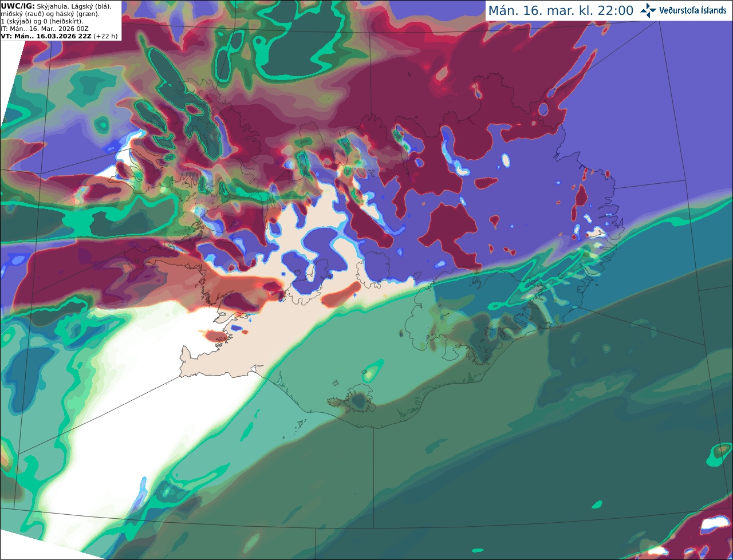The image size is (733, 560).
Task: Click the Veðurstofa Íslands logo icon
Action: tap(648, 10)
